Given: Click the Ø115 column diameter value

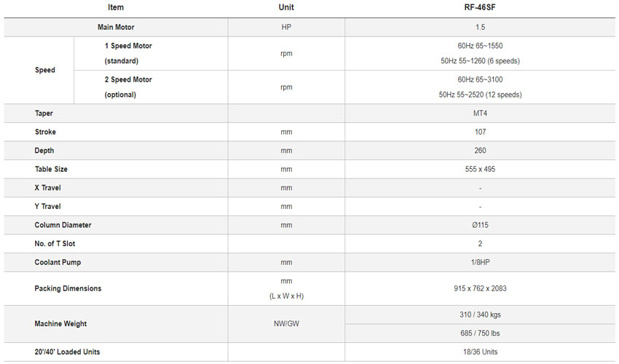Looking at the screenshot, I should [x=480, y=225].
